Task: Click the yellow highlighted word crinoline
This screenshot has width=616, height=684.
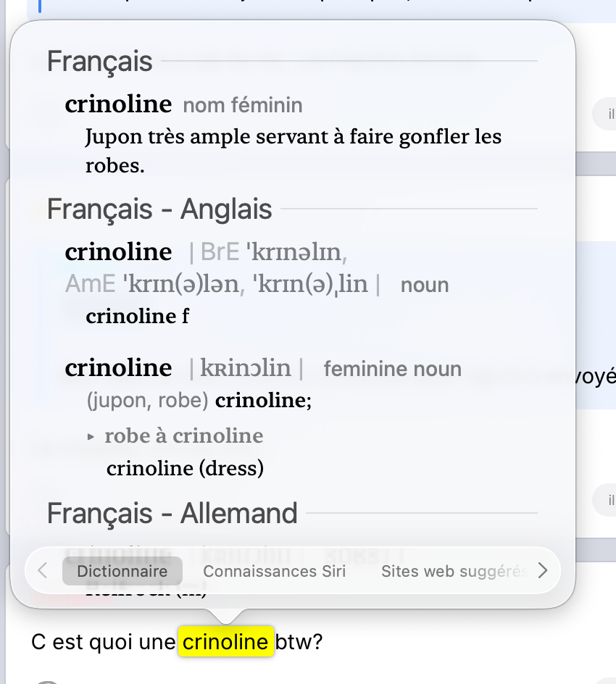Action: [225, 642]
